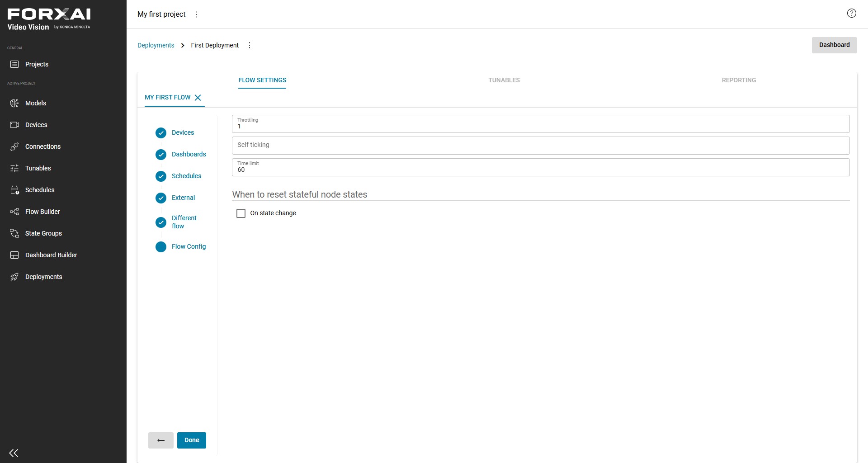Enable On state change checkbox
This screenshot has height=463, width=868.
(x=241, y=213)
